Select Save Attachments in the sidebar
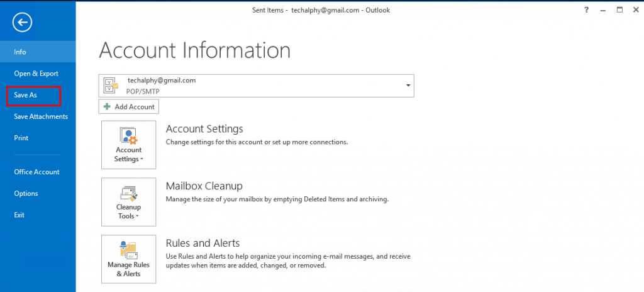Screen dimensions: 644x292 pyautogui.click(x=38, y=116)
